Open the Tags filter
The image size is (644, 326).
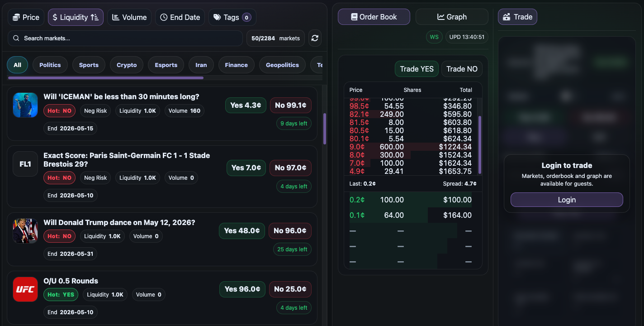coord(232,17)
